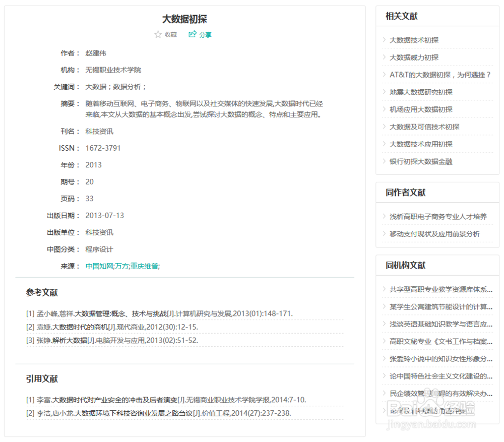Click the 同机构文献 panel heading
The image size is (504, 442).
[x=406, y=266]
